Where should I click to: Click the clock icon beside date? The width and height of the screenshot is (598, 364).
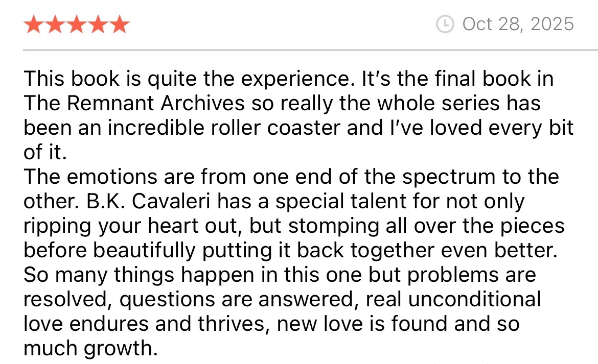tap(446, 24)
